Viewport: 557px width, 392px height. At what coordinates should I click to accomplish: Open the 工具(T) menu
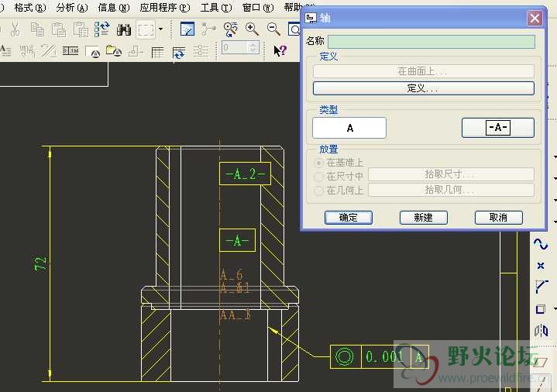[216, 8]
